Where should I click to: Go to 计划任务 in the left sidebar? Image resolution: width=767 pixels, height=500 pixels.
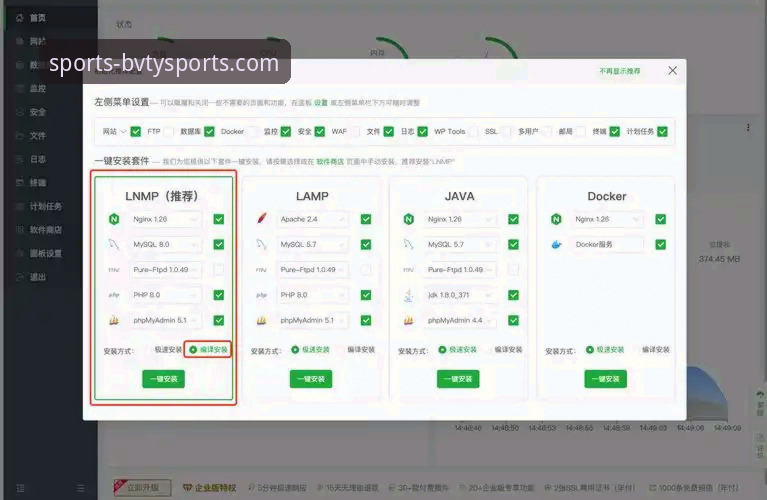click(46, 206)
